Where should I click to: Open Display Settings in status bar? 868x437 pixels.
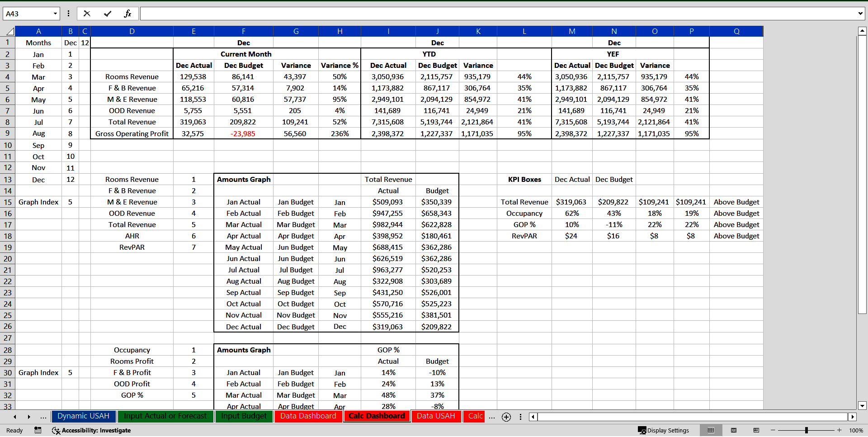[663, 430]
